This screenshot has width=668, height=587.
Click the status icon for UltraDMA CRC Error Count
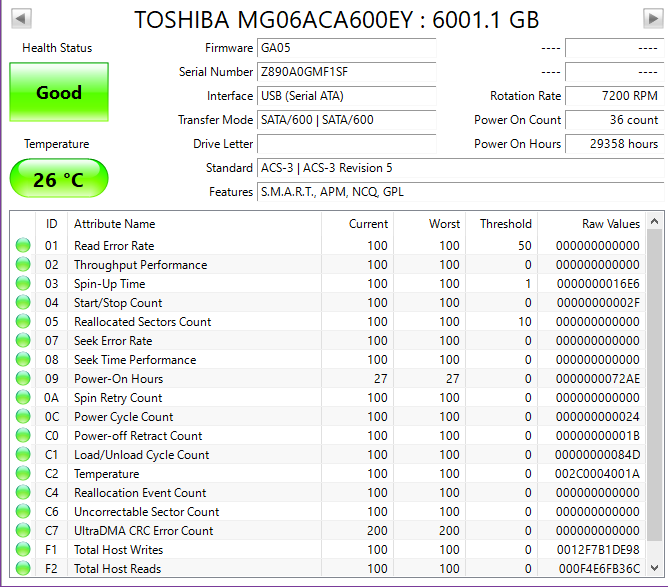click(22, 531)
